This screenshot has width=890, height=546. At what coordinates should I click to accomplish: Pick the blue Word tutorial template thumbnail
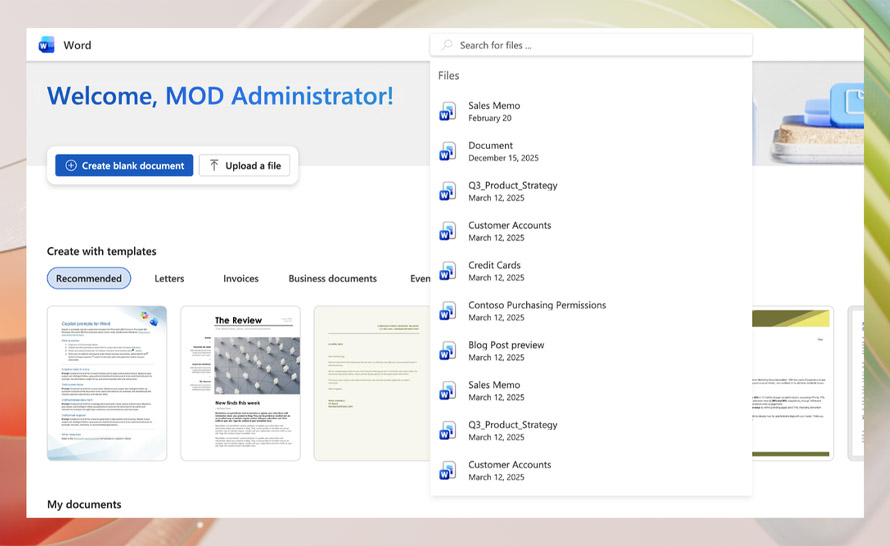(107, 383)
